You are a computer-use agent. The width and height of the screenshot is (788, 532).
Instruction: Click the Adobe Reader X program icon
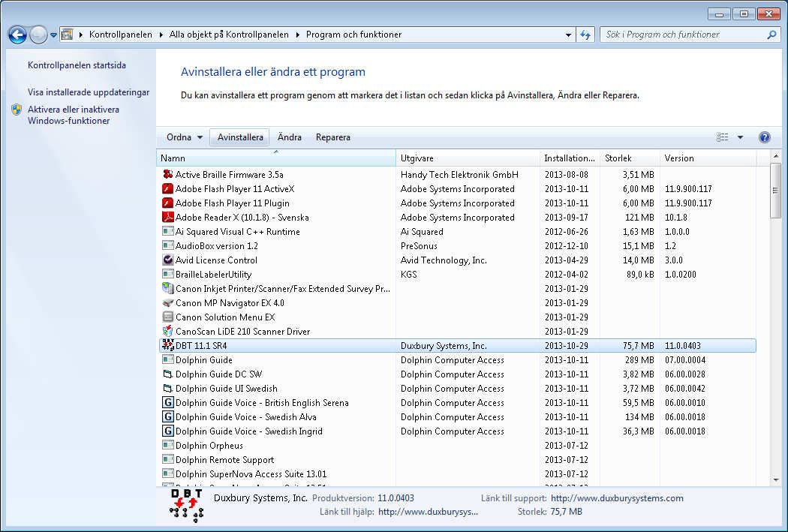point(168,217)
